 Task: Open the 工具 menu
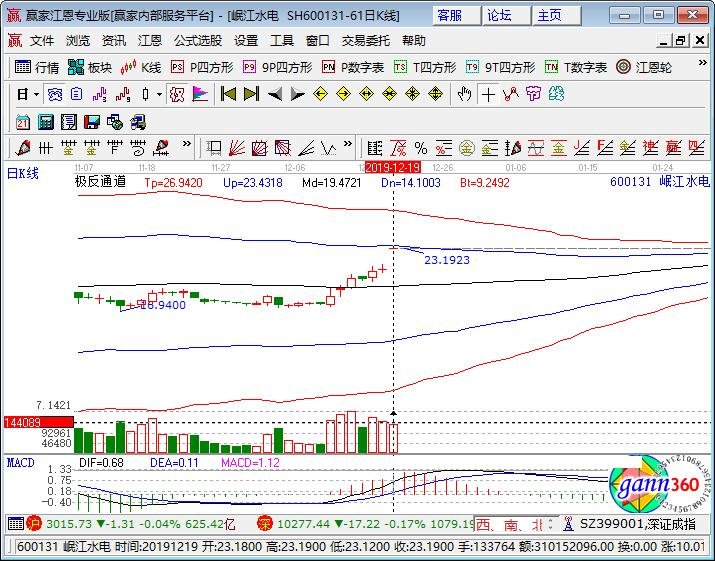coord(282,41)
